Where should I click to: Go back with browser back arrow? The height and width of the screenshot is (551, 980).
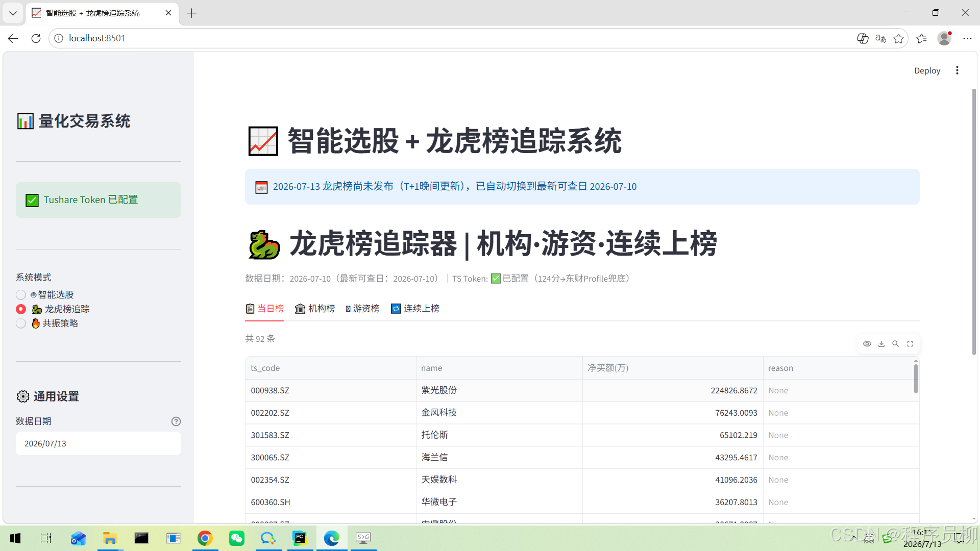13,38
